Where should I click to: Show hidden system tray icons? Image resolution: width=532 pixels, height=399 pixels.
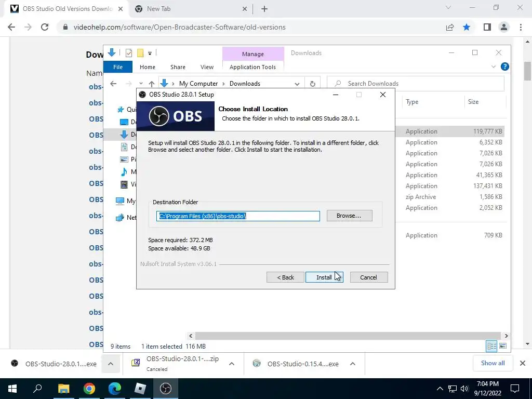(x=440, y=389)
